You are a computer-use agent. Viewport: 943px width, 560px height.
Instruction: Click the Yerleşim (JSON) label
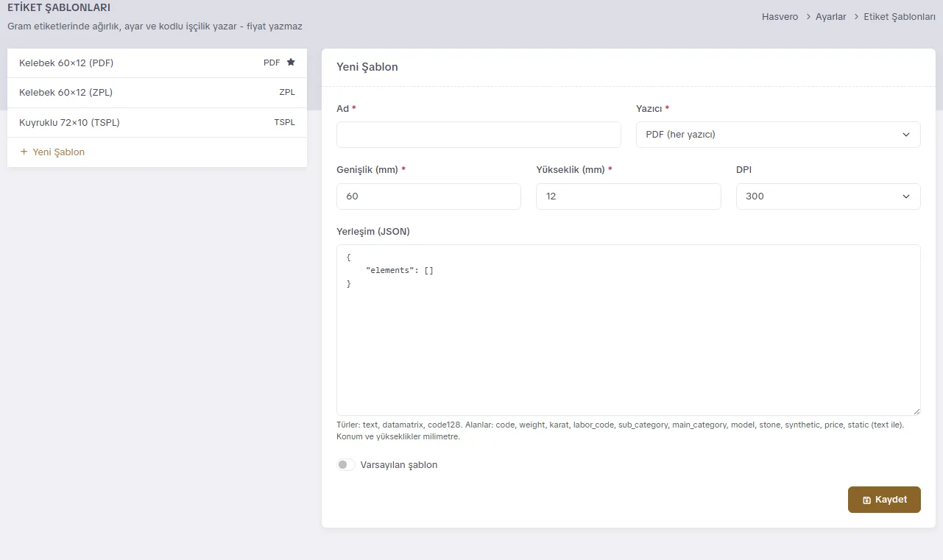(373, 231)
